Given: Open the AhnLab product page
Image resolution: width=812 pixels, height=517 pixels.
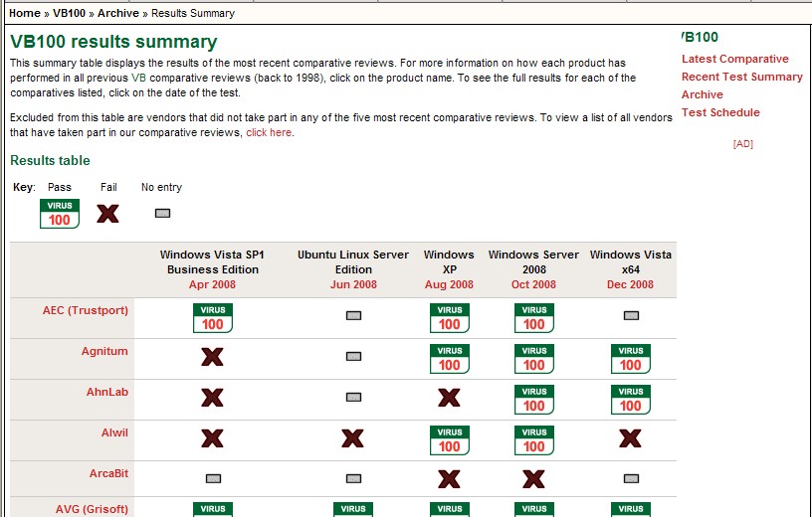Looking at the screenshot, I should point(107,392).
